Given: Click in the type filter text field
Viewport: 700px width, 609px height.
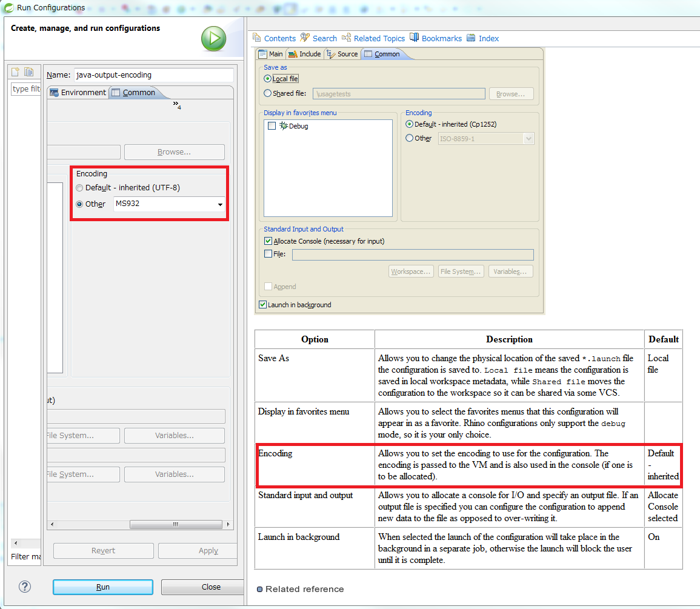Looking at the screenshot, I should (25, 89).
